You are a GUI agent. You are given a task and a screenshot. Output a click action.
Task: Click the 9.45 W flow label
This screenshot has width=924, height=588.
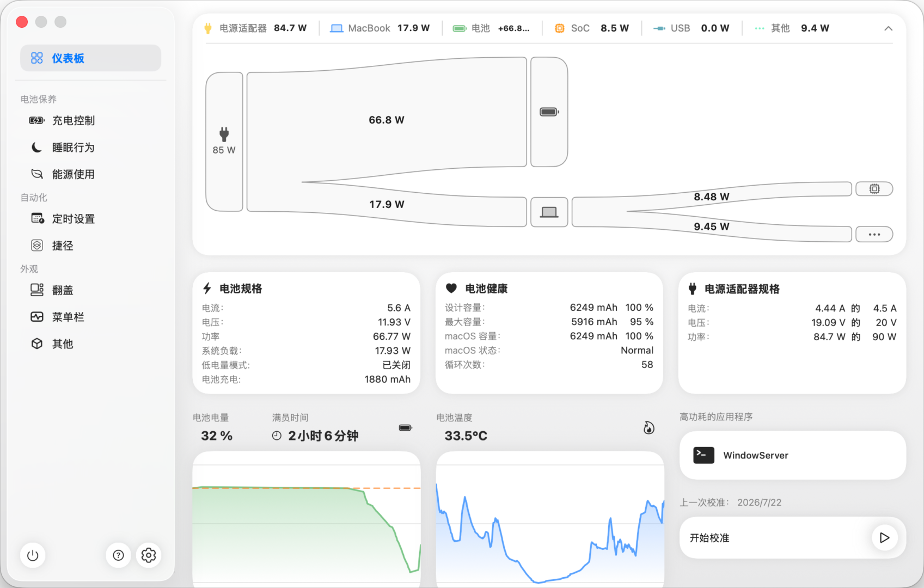711,226
